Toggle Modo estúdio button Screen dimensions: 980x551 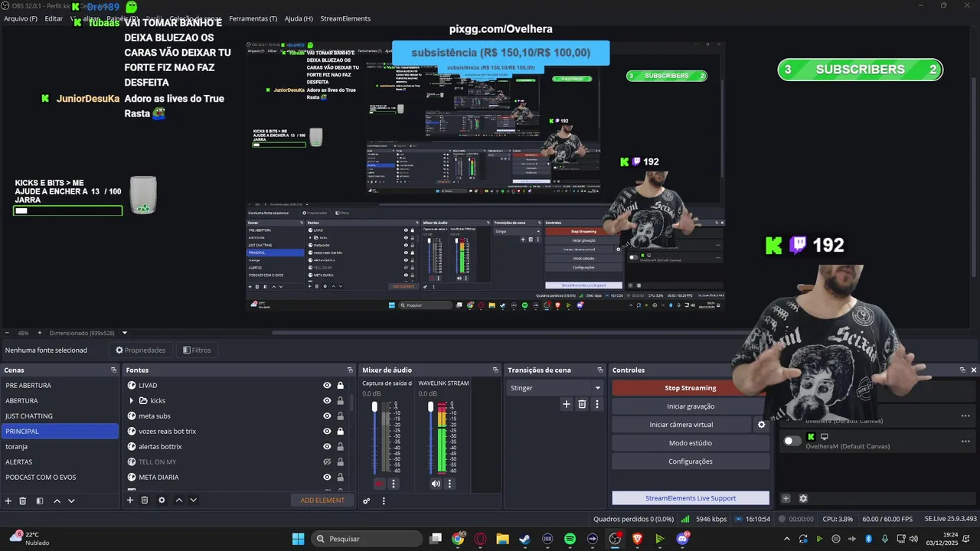point(691,443)
